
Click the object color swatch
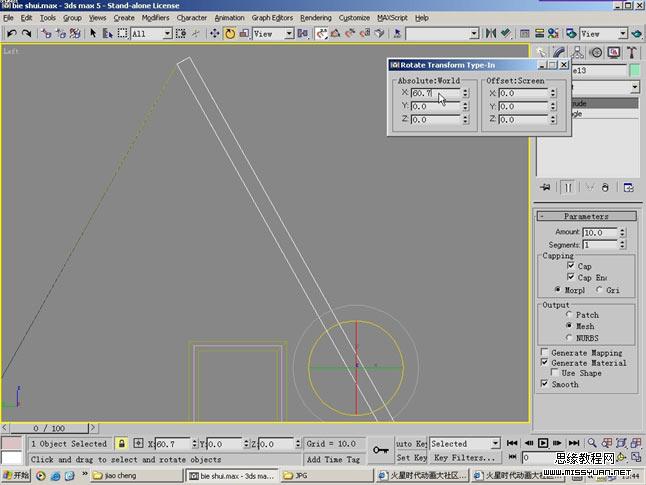click(x=635, y=70)
